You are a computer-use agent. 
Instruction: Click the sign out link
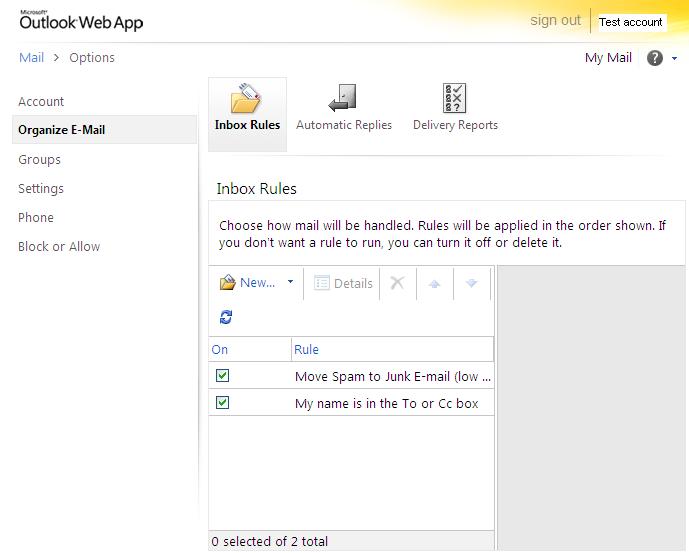[x=555, y=21]
